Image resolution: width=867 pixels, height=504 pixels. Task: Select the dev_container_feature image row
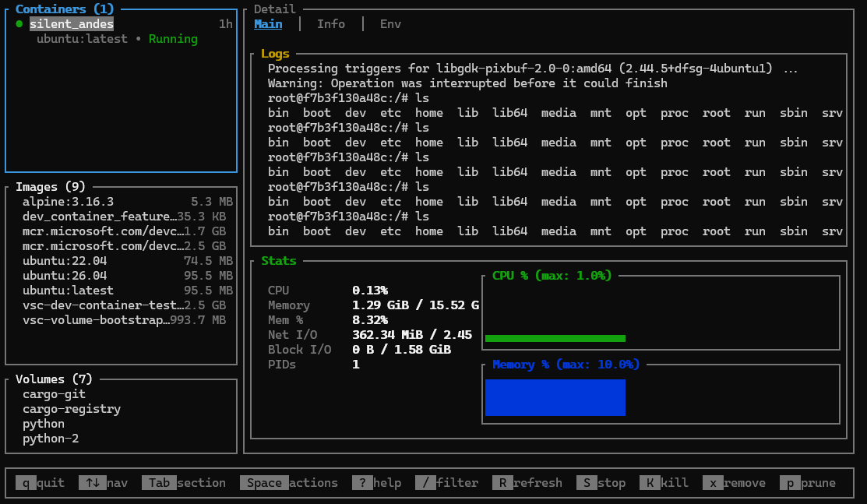pos(125,217)
